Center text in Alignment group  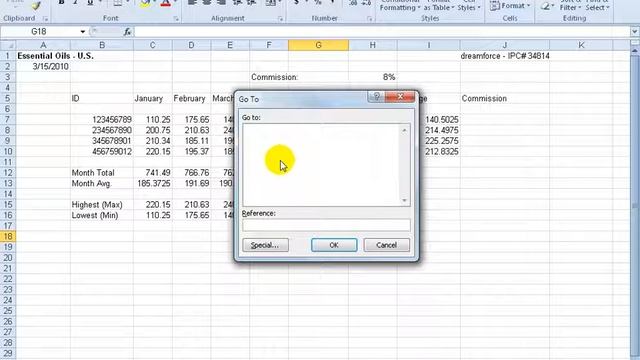point(207,3)
